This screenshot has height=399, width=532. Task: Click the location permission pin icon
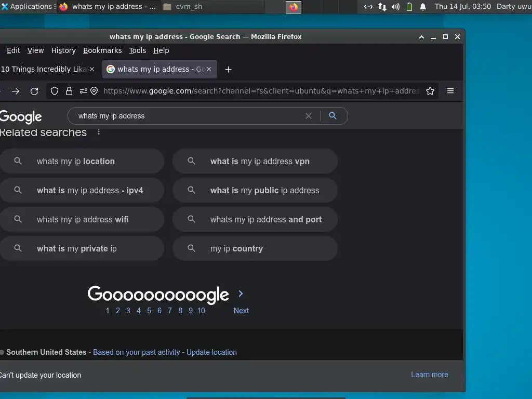[95, 91]
